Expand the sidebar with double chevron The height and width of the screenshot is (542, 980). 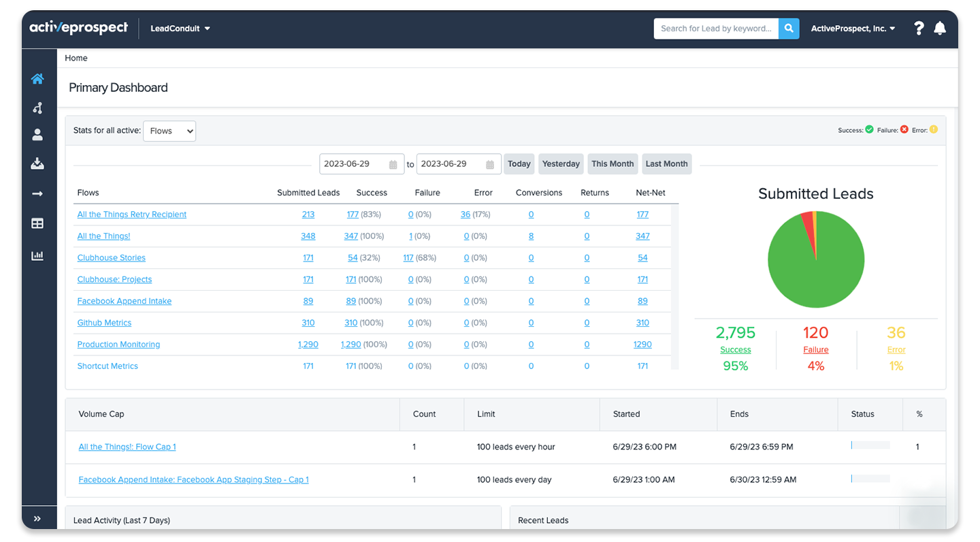pyautogui.click(x=37, y=519)
